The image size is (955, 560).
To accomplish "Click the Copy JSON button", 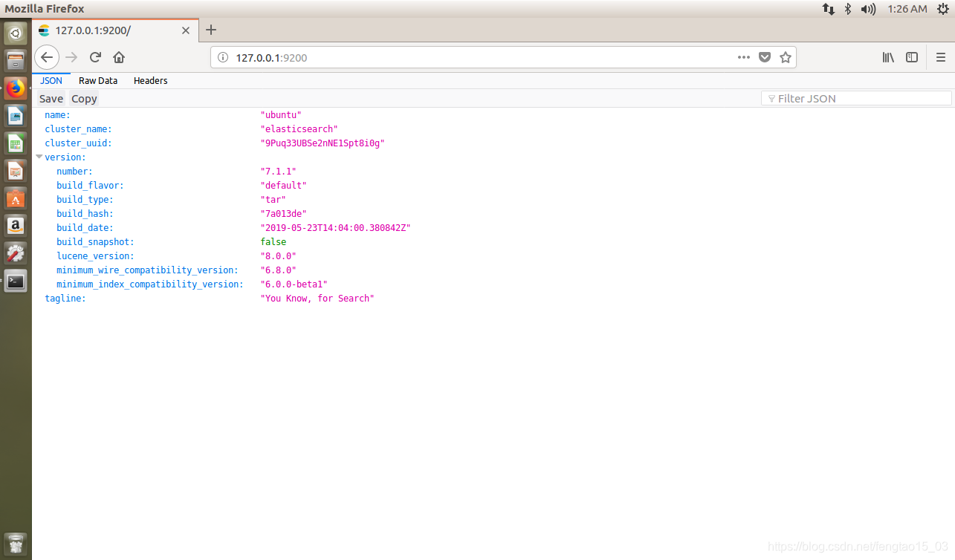I will tap(84, 99).
